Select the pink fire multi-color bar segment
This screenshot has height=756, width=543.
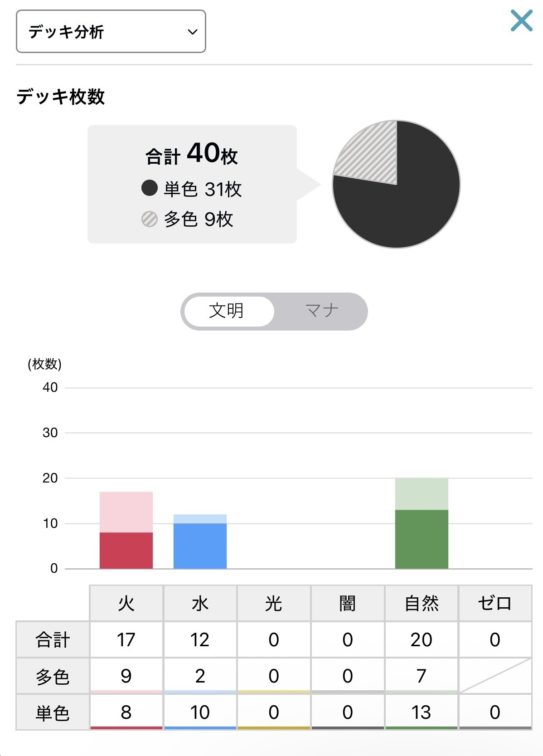(126, 512)
